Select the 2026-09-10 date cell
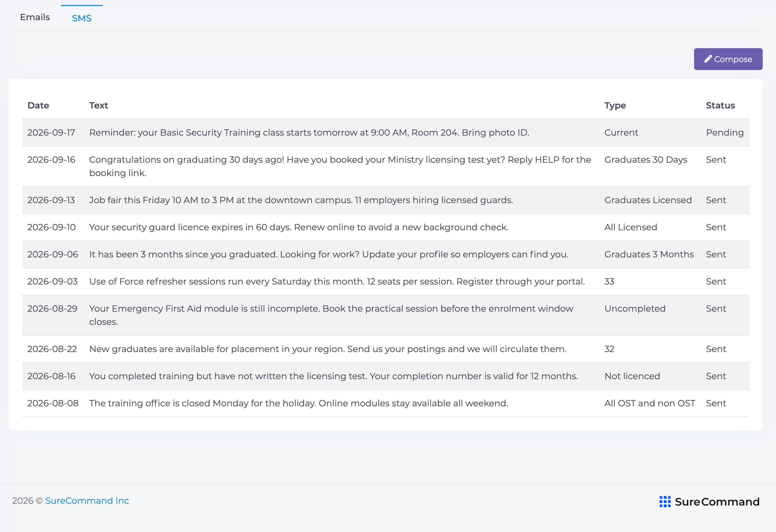The width and height of the screenshot is (776, 532). click(x=51, y=227)
